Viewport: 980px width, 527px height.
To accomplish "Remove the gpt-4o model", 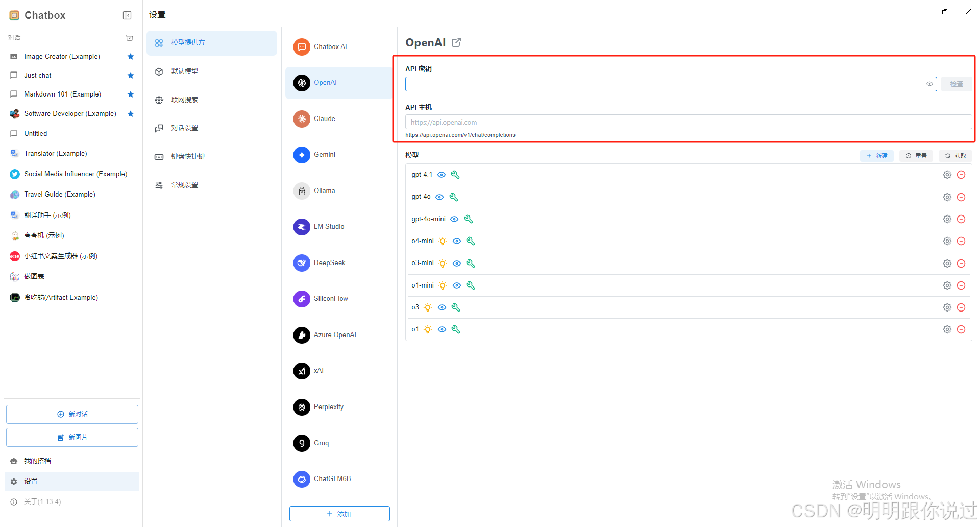I will tap(961, 197).
